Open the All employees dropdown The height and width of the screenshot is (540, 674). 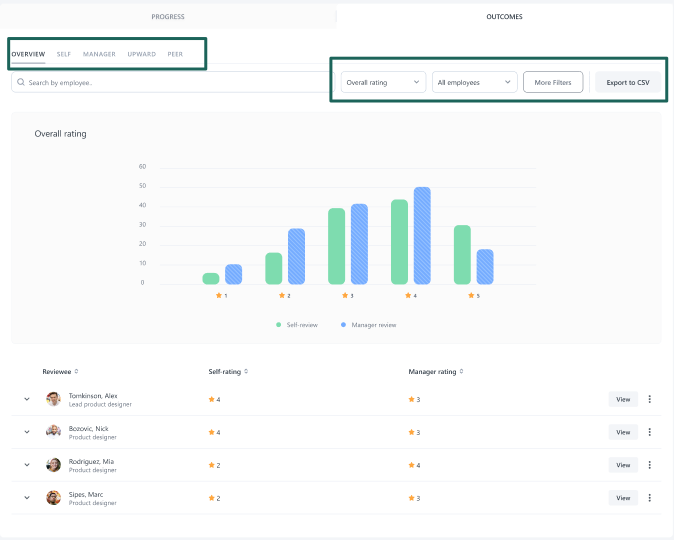(x=474, y=83)
